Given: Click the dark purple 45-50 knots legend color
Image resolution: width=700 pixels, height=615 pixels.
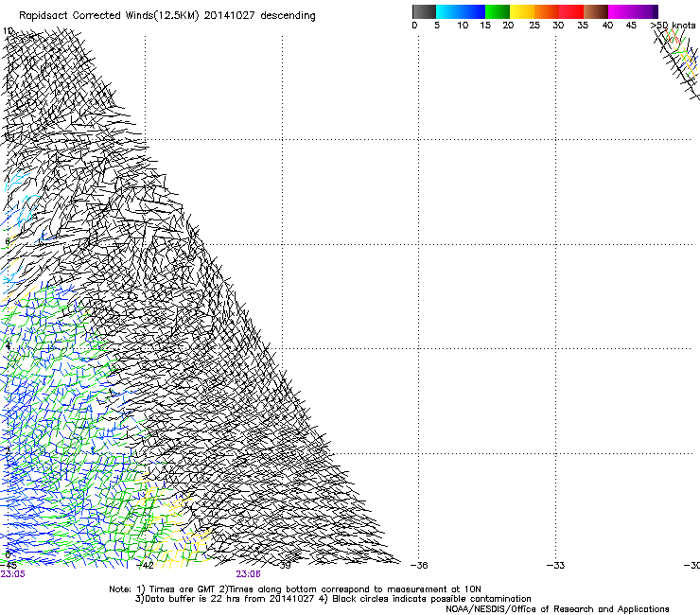Looking at the screenshot, I should point(645,11).
